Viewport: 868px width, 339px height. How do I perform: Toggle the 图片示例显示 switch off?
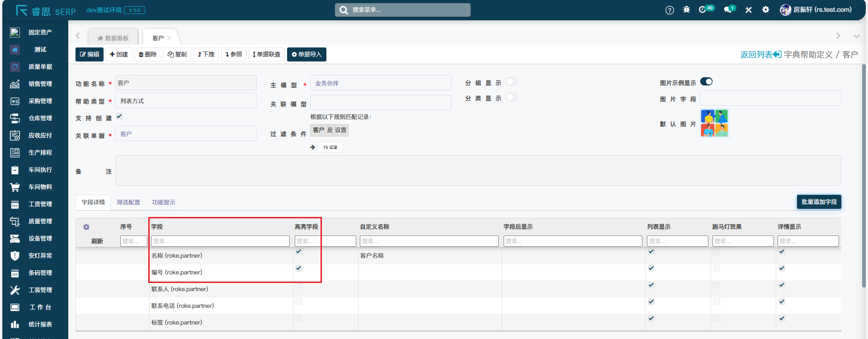pyautogui.click(x=706, y=82)
